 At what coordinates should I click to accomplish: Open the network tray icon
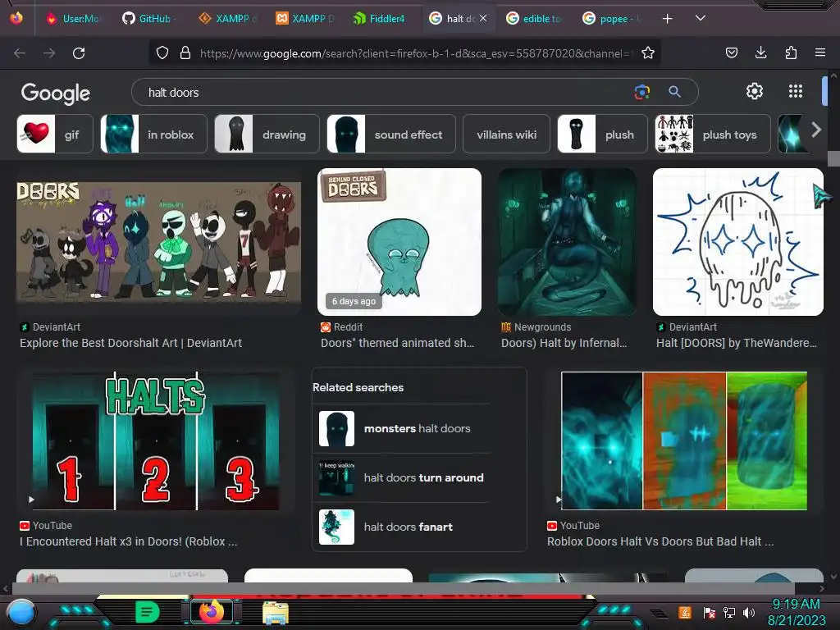(x=729, y=612)
